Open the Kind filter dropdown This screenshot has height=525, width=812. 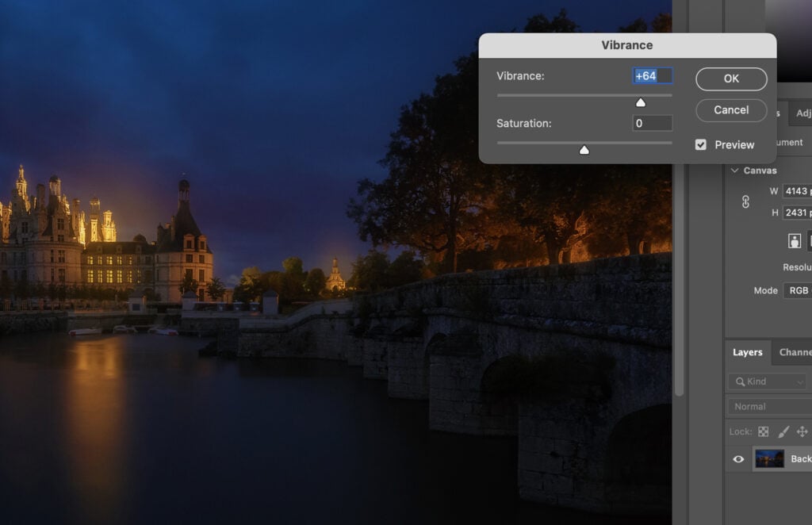[x=799, y=382]
